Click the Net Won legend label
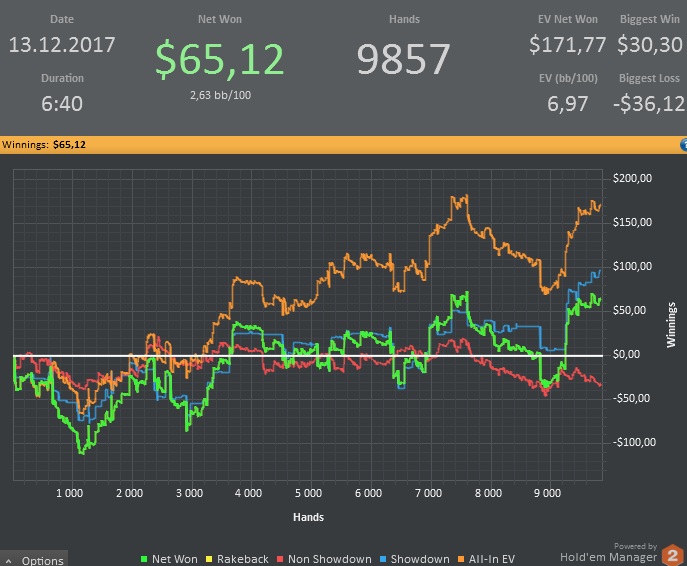The width and height of the screenshot is (687, 566). point(174,559)
